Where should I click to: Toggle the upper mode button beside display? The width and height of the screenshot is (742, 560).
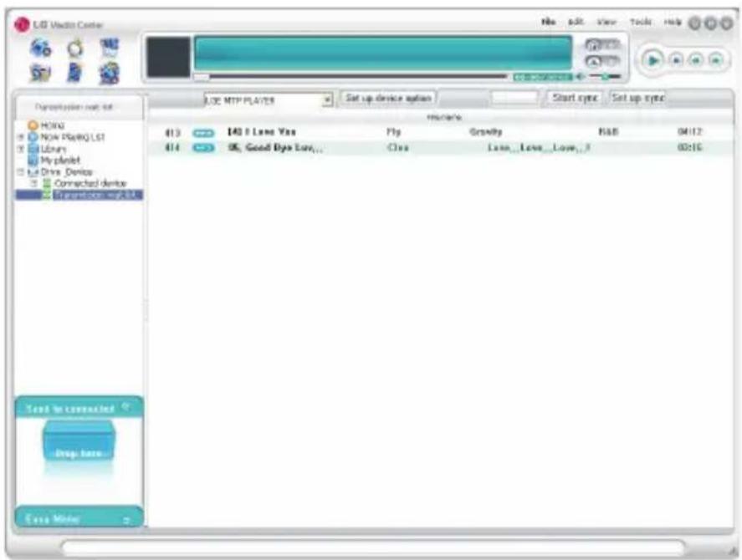point(602,45)
